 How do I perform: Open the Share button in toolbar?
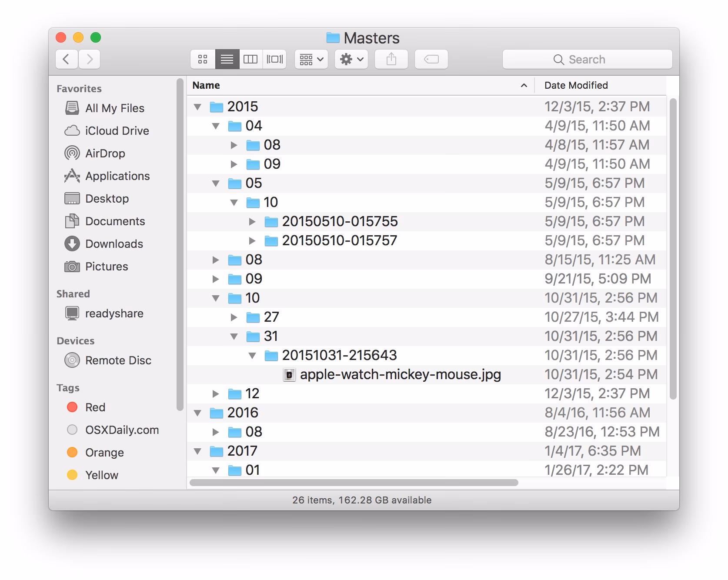point(391,59)
